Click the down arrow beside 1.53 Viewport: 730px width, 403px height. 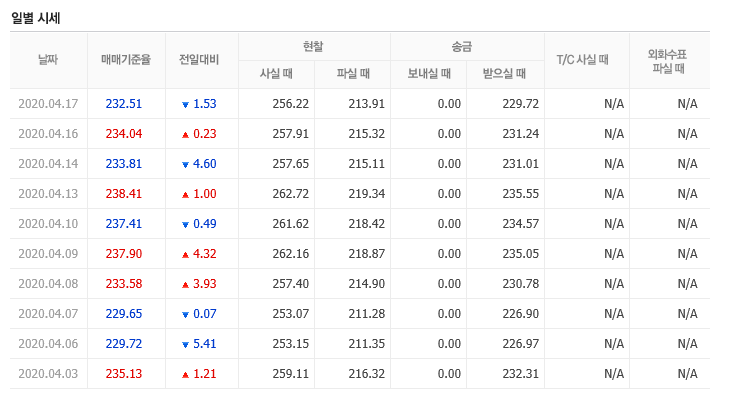(x=185, y=105)
